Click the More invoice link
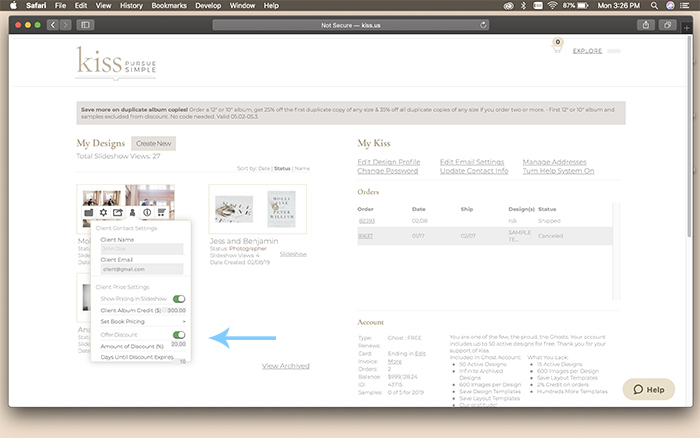This screenshot has height=438, width=700. click(x=395, y=361)
